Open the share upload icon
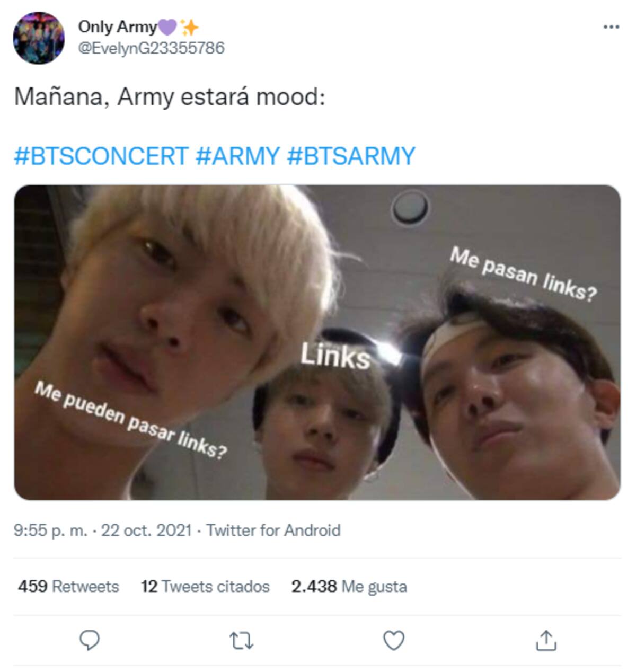Viewport: 636px width, 672px height. (545, 640)
